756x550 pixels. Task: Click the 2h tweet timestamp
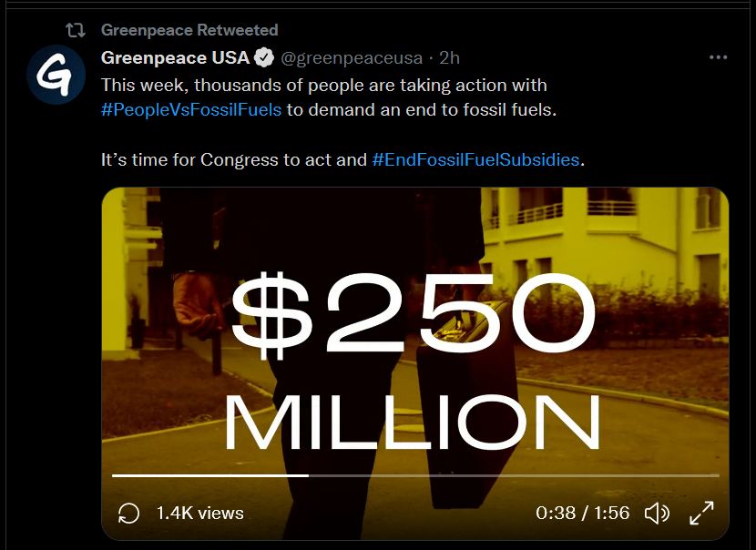click(449, 57)
